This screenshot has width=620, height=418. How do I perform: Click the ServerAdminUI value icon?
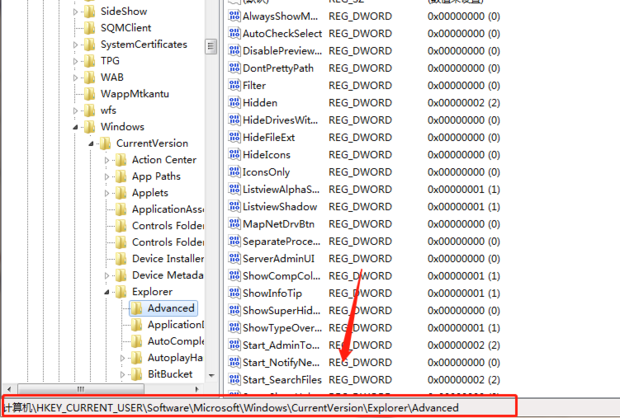tap(234, 259)
